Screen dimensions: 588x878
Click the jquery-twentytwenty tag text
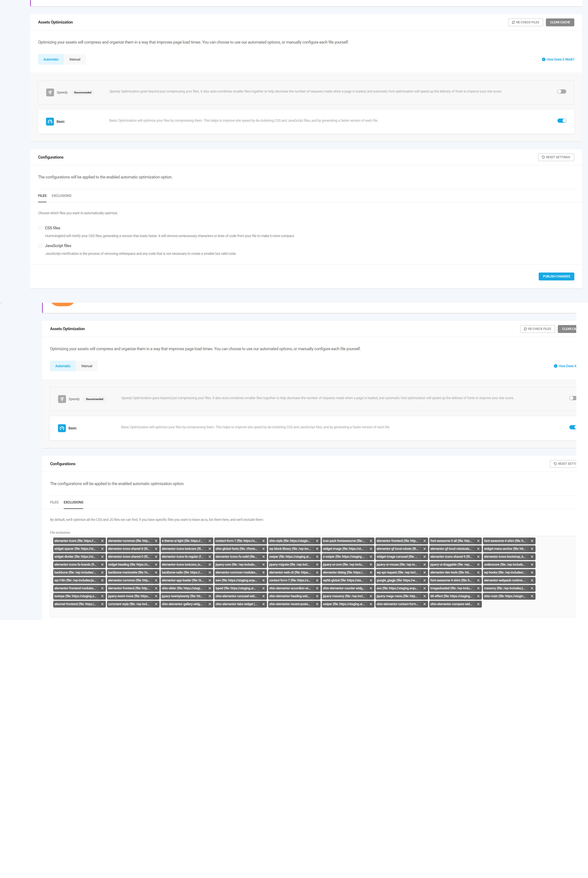point(182,596)
